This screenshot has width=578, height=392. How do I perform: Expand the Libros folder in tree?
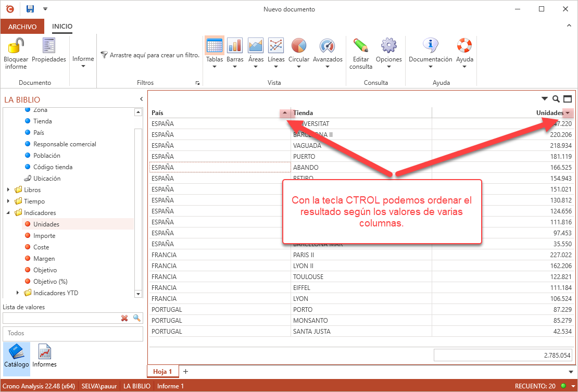point(8,190)
